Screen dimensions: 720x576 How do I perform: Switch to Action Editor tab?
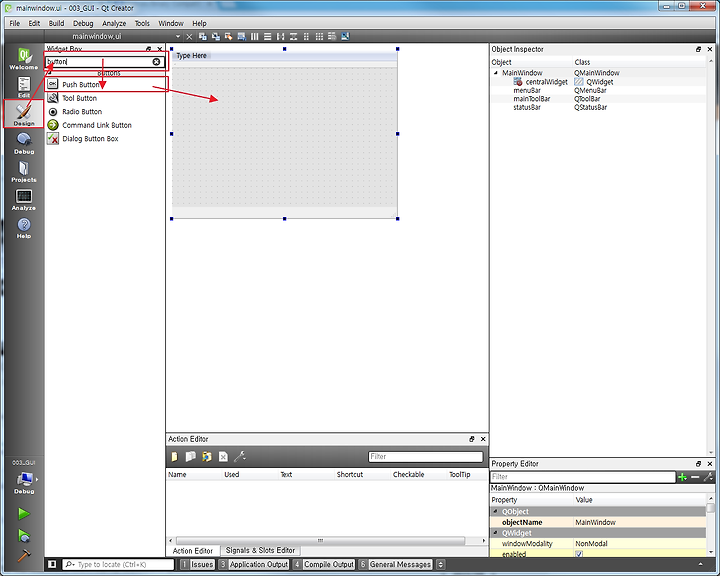(192, 550)
